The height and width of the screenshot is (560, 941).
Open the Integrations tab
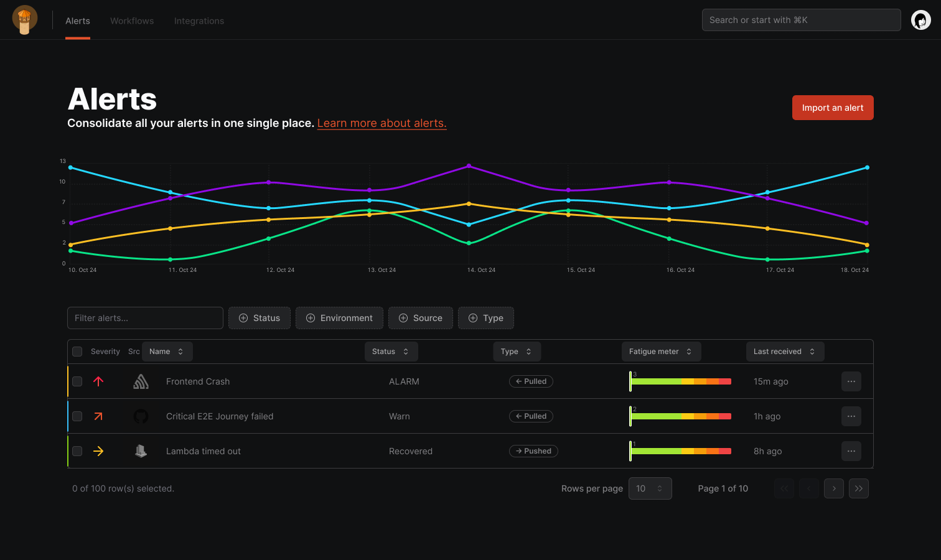(x=199, y=21)
